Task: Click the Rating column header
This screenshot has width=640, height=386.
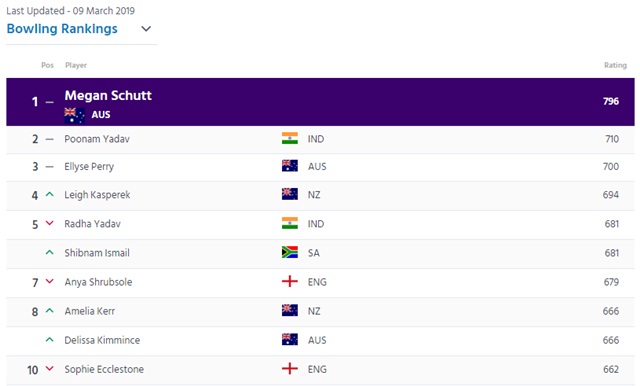Action: 615,65
